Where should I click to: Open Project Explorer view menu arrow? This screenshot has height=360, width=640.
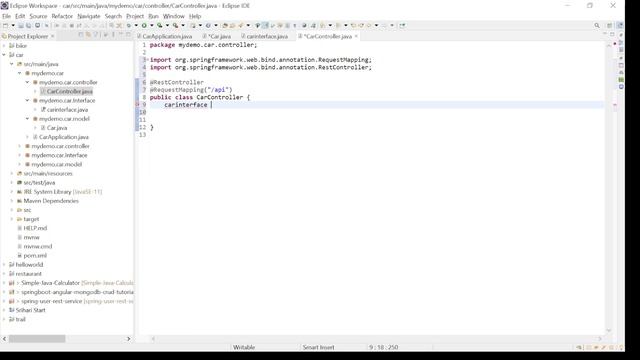(x=113, y=36)
